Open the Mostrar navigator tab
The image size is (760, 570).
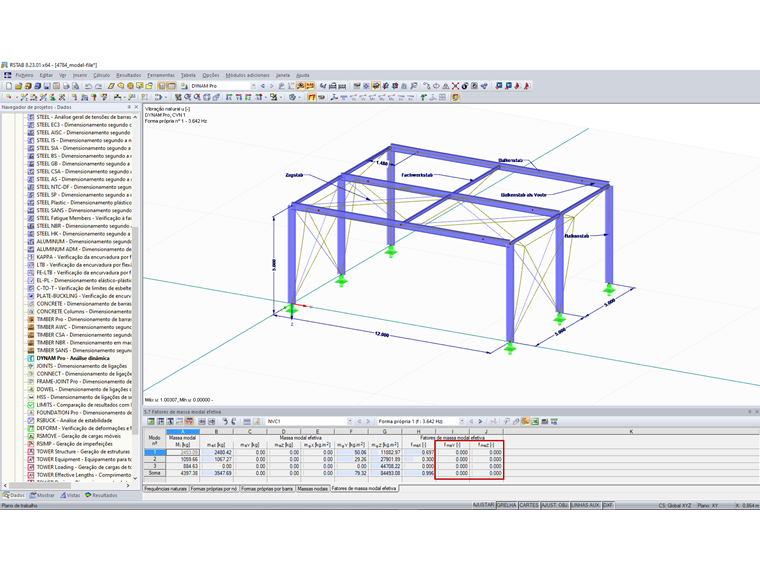[42, 495]
